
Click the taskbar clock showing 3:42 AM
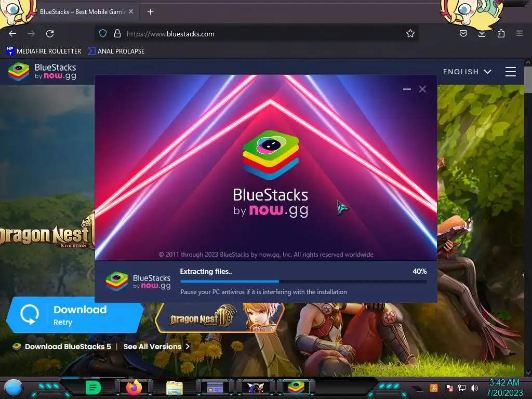pyautogui.click(x=504, y=388)
